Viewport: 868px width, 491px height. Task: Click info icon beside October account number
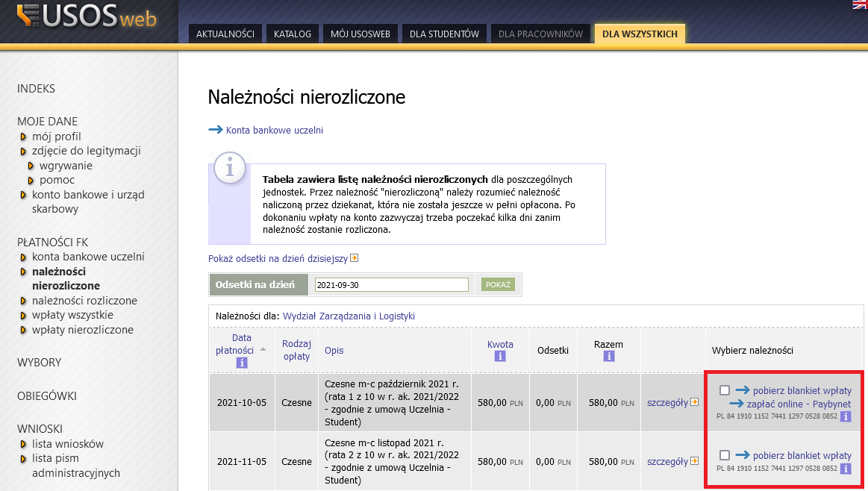tap(846, 417)
